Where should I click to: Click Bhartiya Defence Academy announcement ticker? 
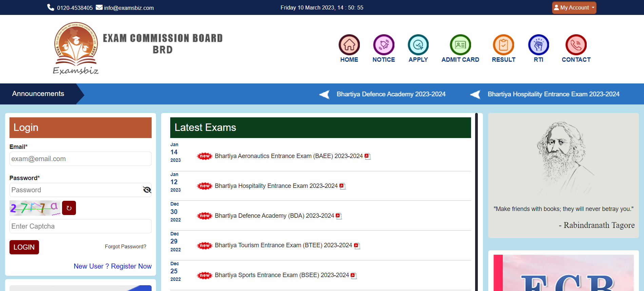pyautogui.click(x=391, y=94)
